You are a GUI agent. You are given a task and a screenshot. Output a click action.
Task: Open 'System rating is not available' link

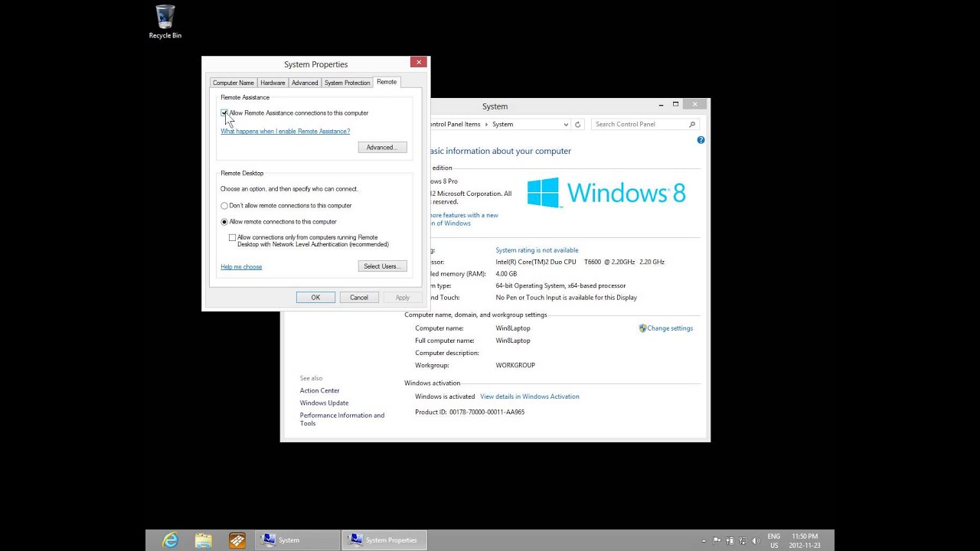click(537, 250)
